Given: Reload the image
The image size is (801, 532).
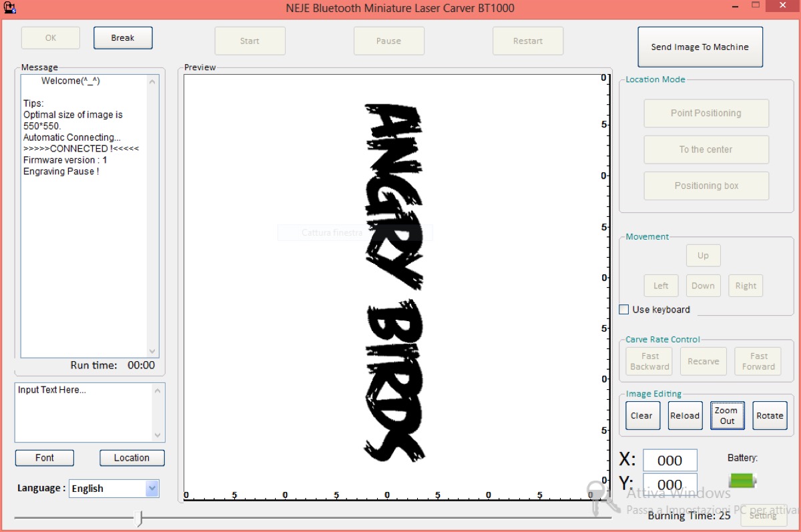Looking at the screenshot, I should click(x=685, y=415).
